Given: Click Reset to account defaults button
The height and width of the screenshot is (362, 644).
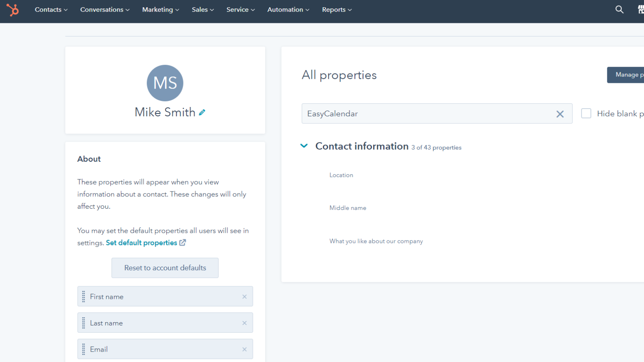Looking at the screenshot, I should 165,268.
